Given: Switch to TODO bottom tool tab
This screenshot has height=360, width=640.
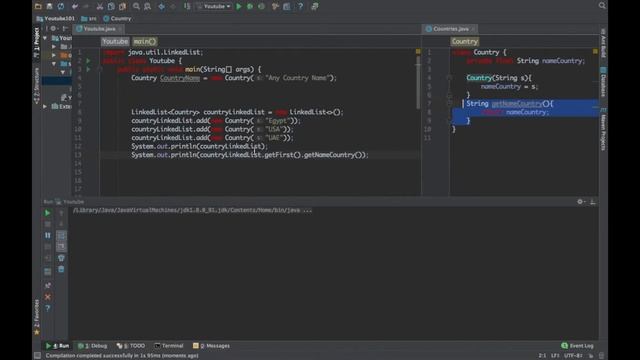Looking at the screenshot, I should click(131, 346).
